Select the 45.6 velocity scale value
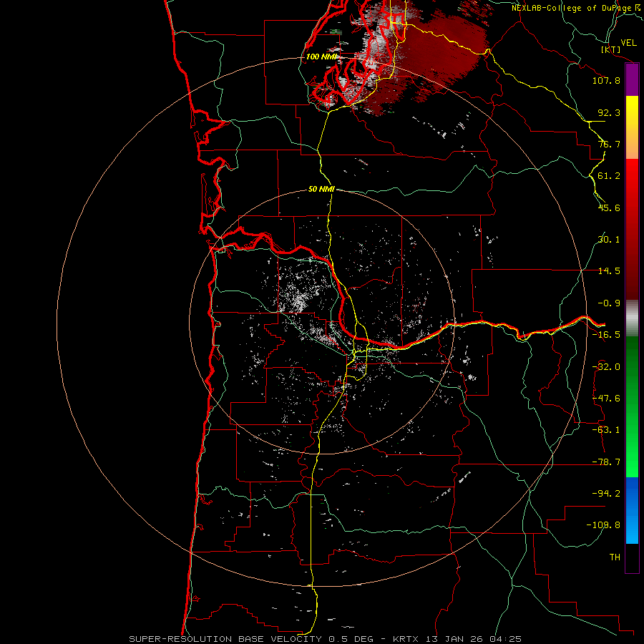 [x=609, y=208]
